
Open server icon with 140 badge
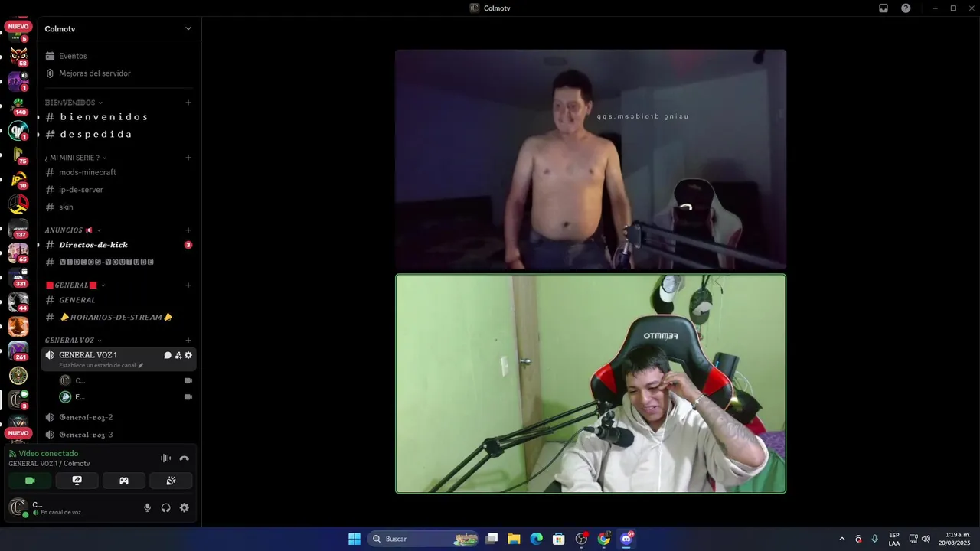[18, 106]
